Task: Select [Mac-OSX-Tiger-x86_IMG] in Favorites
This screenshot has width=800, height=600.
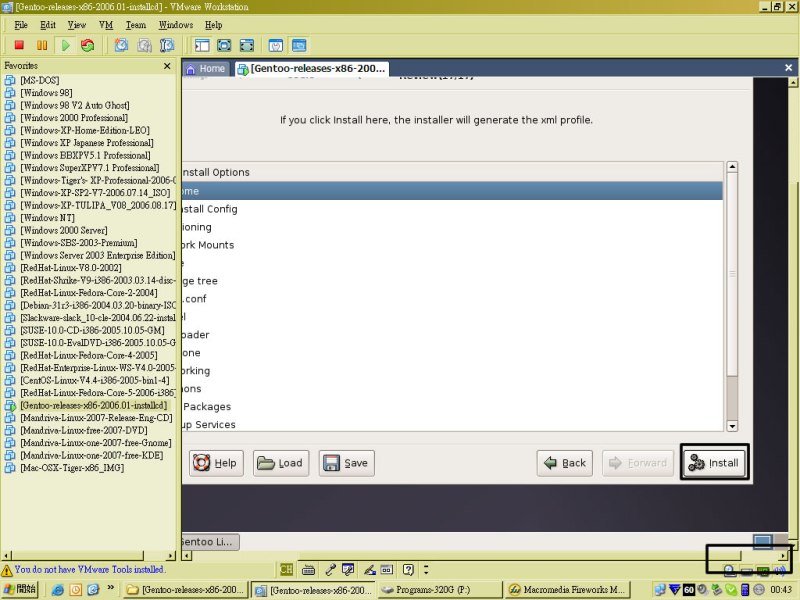Action: [72, 468]
